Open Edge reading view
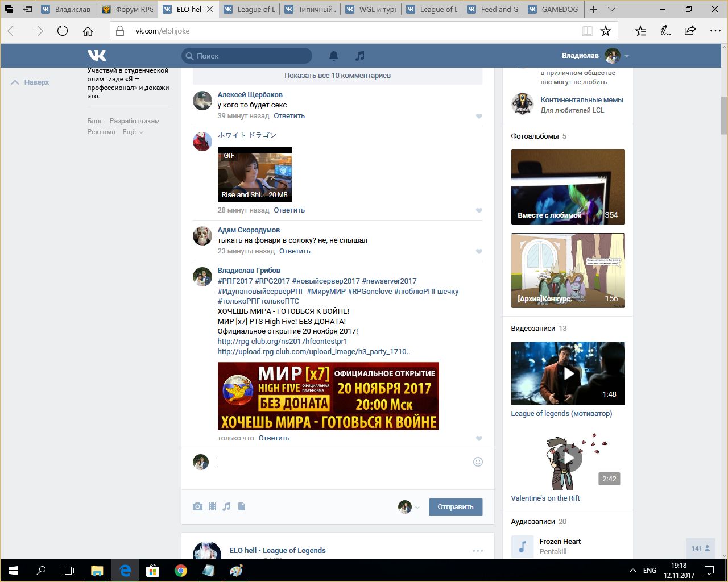 (x=587, y=31)
